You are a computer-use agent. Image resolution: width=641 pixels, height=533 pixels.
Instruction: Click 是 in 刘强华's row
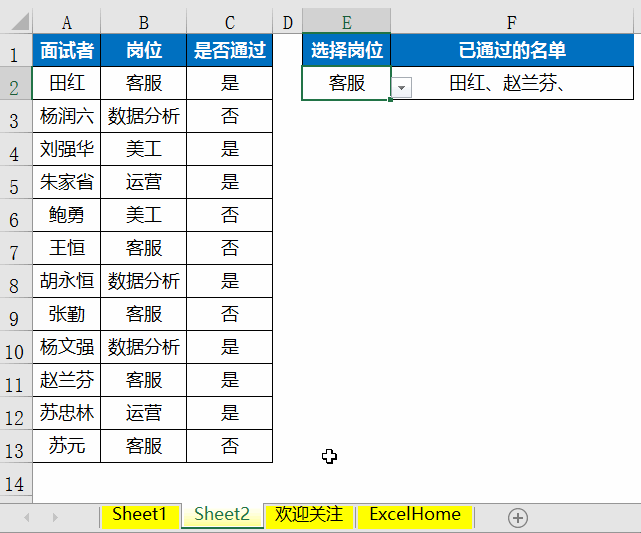[230, 149]
